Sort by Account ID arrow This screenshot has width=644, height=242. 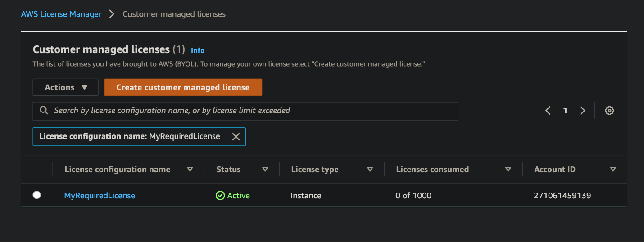613,170
